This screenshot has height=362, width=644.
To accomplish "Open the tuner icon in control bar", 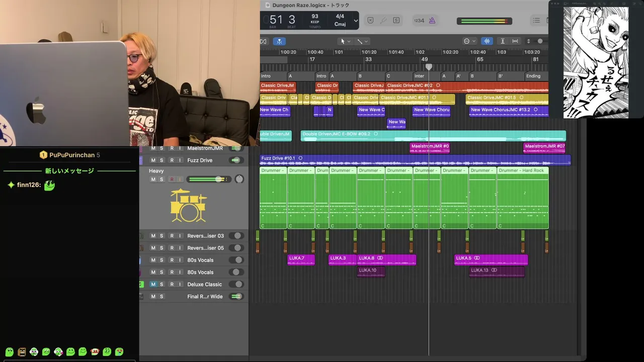I will pos(383,21).
